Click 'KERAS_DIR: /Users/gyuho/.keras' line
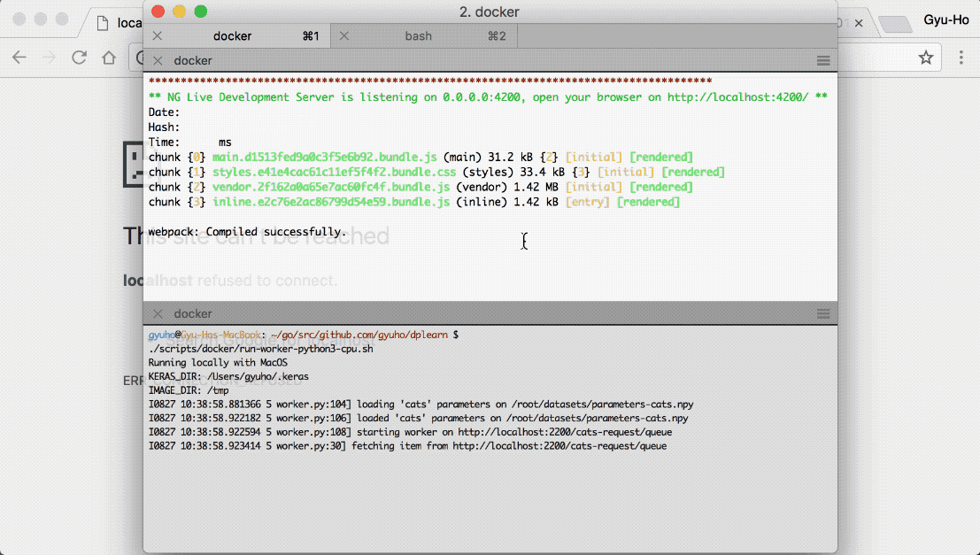This screenshot has height=555, width=980. tap(228, 376)
